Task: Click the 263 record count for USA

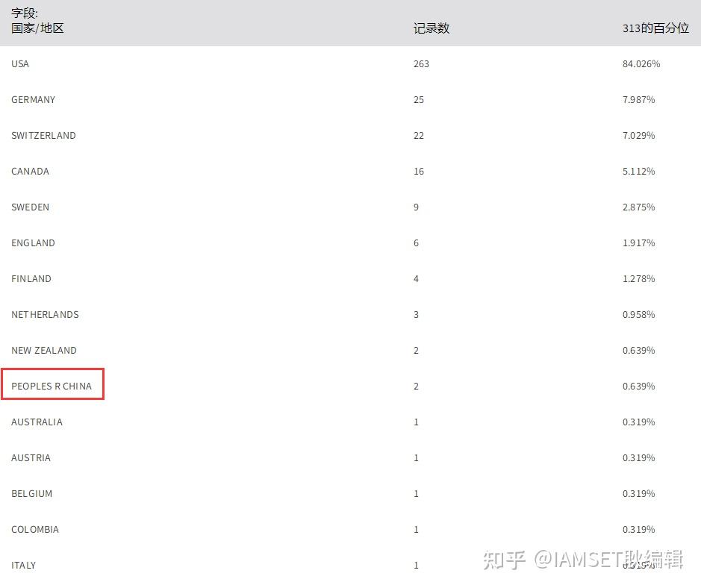Action: tap(421, 64)
